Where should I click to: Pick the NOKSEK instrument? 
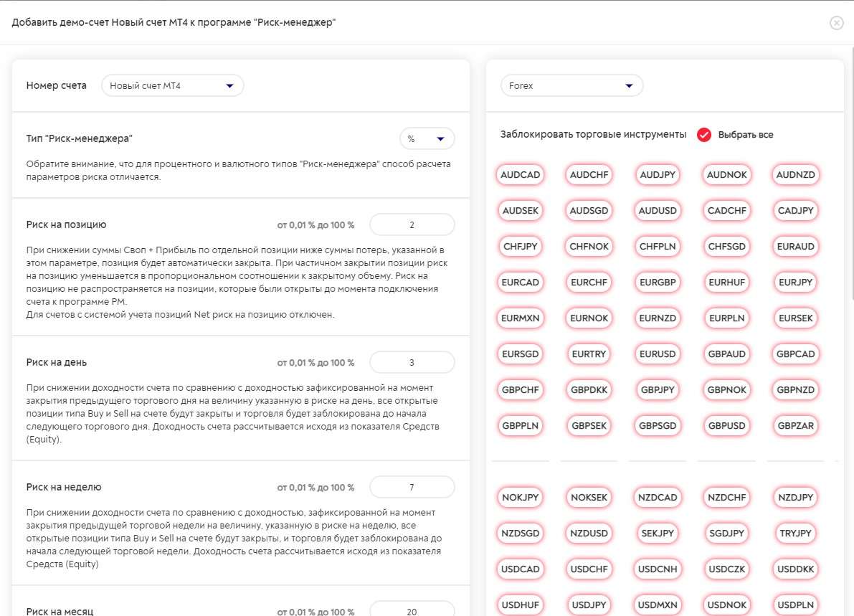click(589, 498)
